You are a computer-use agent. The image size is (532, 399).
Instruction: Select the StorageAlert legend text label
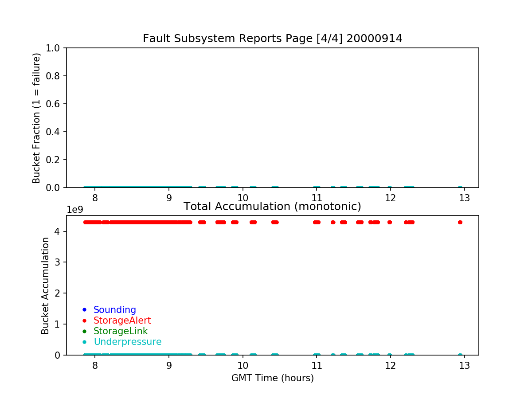coord(122,321)
